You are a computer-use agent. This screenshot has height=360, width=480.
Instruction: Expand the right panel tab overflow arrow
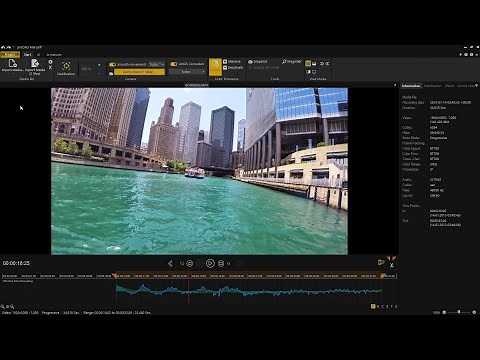tap(477, 86)
